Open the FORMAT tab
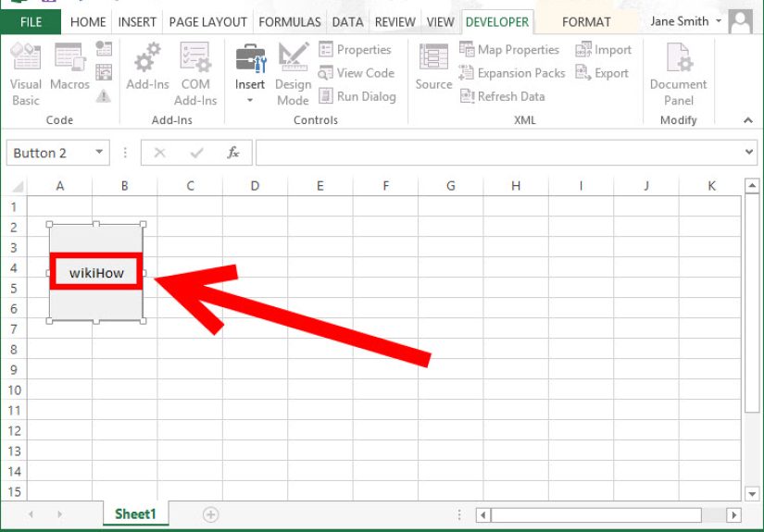The image size is (764, 532). 586,22
